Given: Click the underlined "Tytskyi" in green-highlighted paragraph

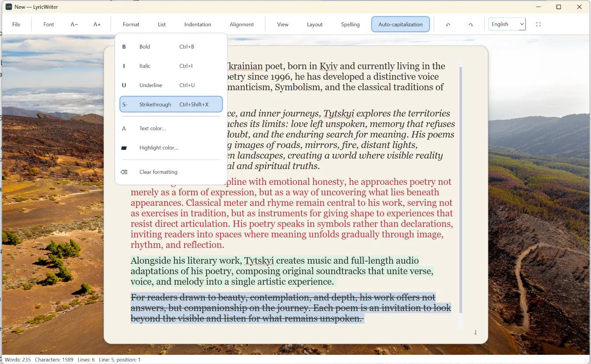Looking at the screenshot, I should [x=259, y=261].
